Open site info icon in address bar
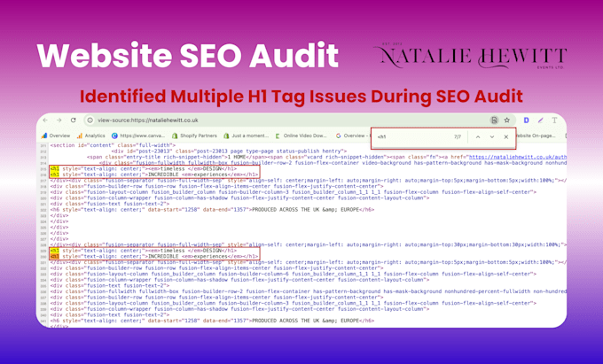 click(90, 120)
